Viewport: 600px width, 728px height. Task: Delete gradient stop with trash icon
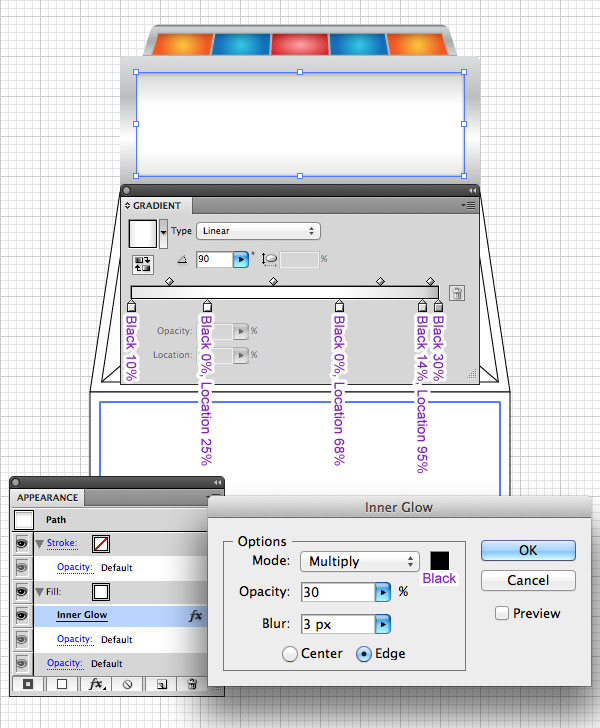(457, 293)
